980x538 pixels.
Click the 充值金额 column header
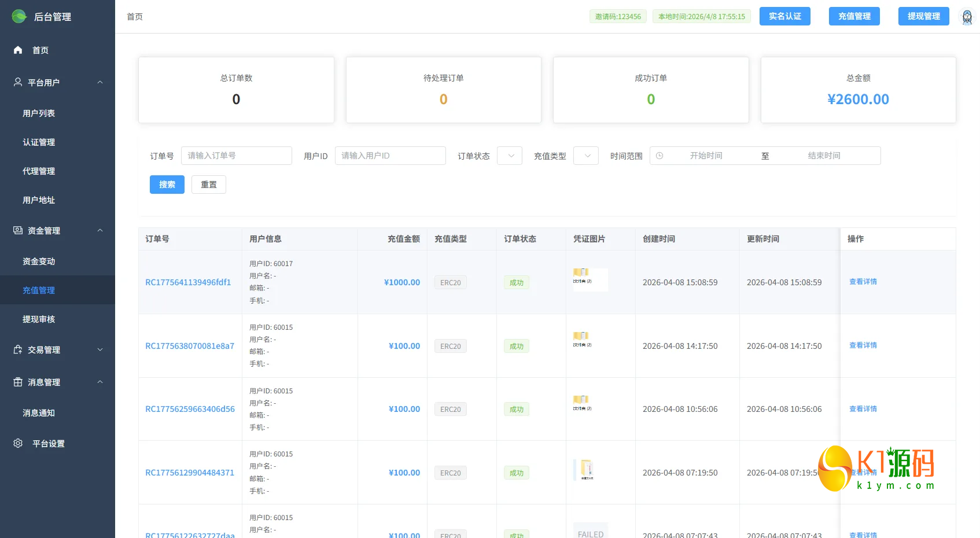403,239
